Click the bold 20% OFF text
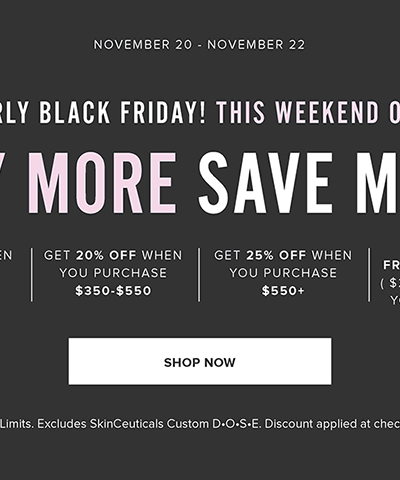This screenshot has height=480, width=400. pyautogui.click(x=106, y=256)
